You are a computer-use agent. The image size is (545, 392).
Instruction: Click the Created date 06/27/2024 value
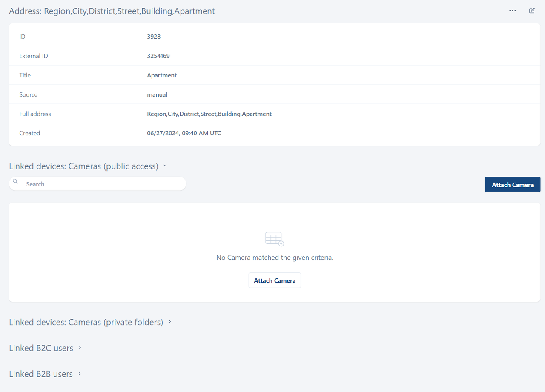(184, 133)
